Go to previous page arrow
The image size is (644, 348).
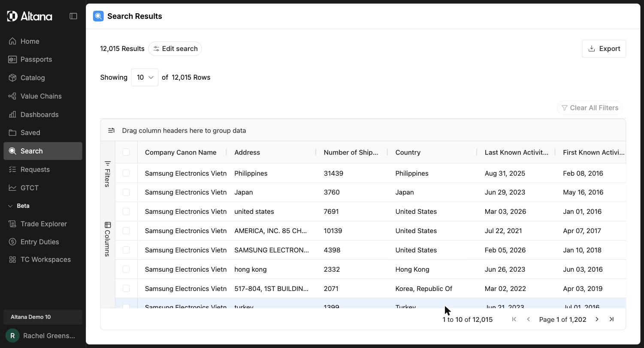click(x=529, y=319)
